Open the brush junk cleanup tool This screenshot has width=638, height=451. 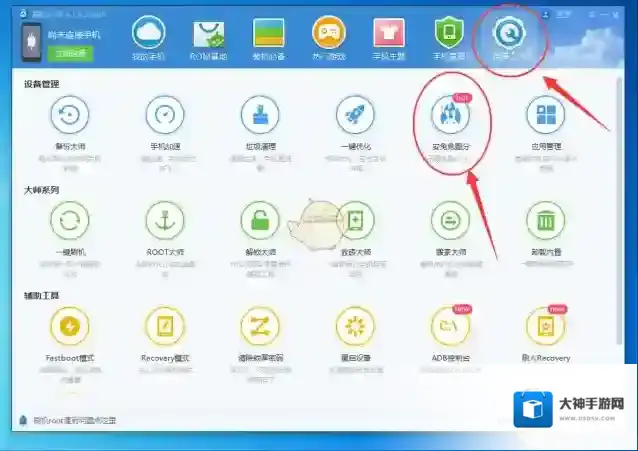tap(260, 115)
